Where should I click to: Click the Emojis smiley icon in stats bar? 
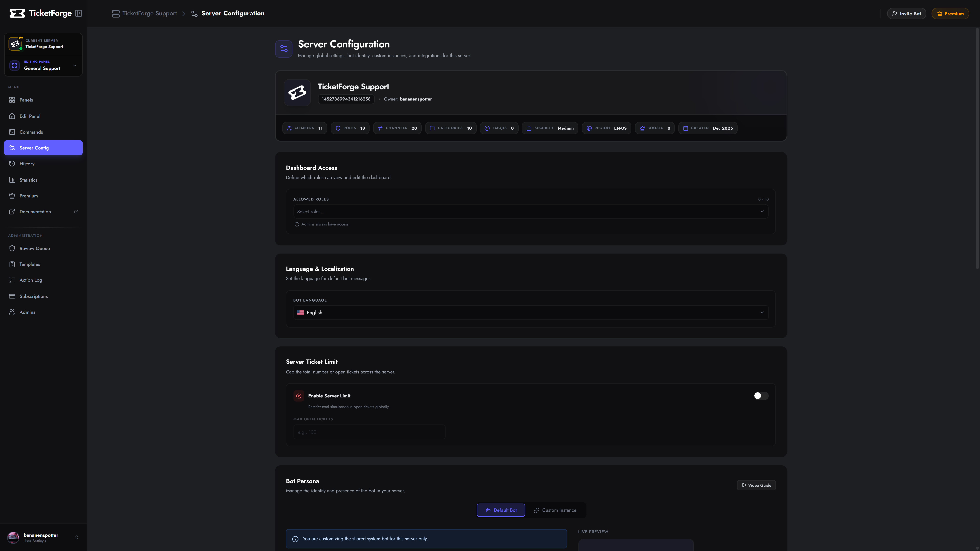click(487, 128)
